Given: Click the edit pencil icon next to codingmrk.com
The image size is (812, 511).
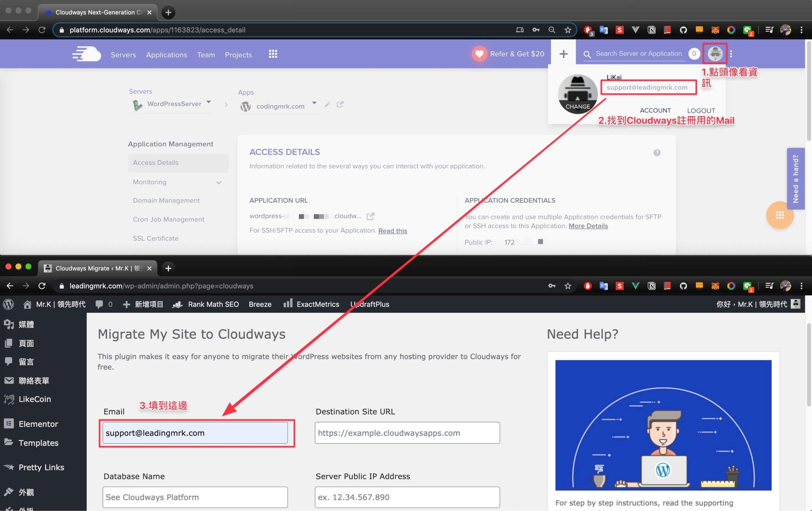Looking at the screenshot, I should 327,105.
